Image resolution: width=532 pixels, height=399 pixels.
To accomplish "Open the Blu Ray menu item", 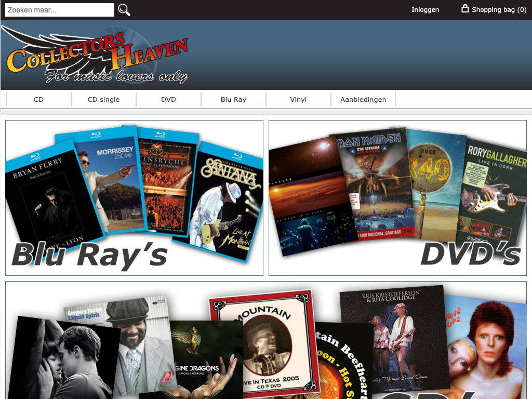I will tap(233, 99).
